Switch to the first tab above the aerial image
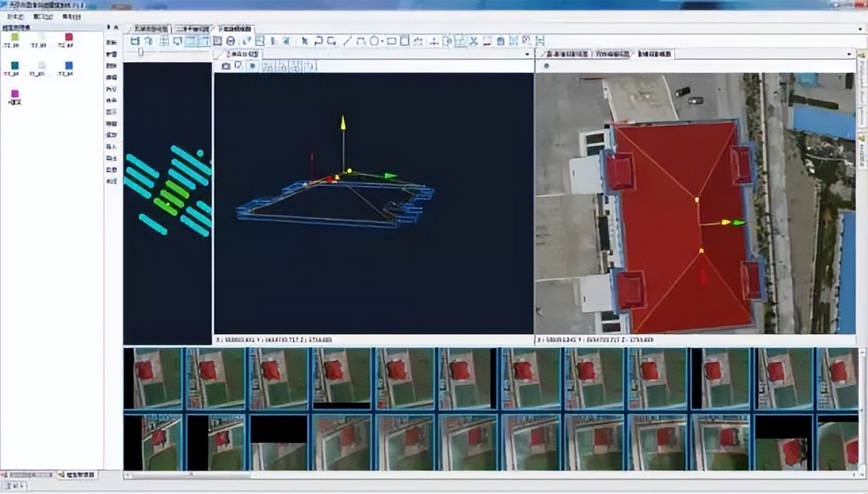Screen dimensions: 868x494 [563, 54]
